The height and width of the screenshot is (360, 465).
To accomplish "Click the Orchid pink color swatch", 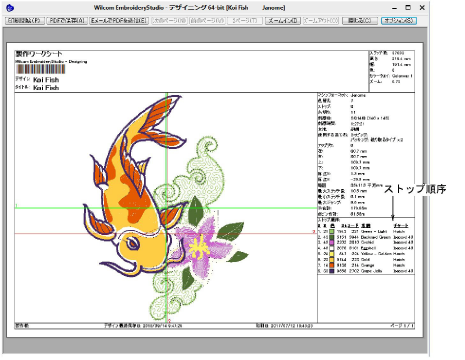I will (332, 243).
